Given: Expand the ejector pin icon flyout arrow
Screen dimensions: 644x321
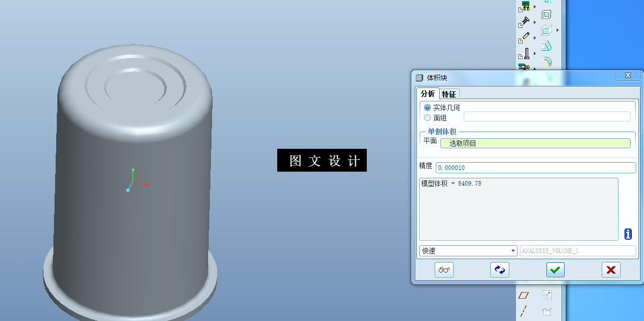Looking at the screenshot, I should [535, 53].
